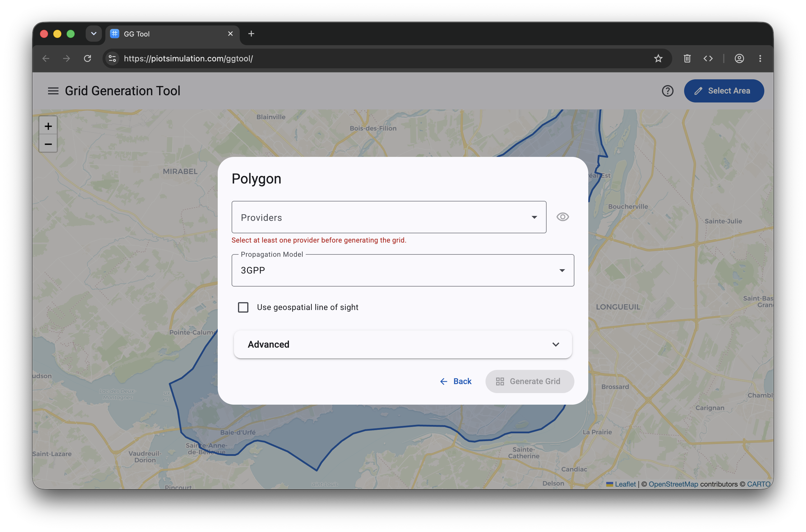Zoom in on the map

click(x=48, y=126)
